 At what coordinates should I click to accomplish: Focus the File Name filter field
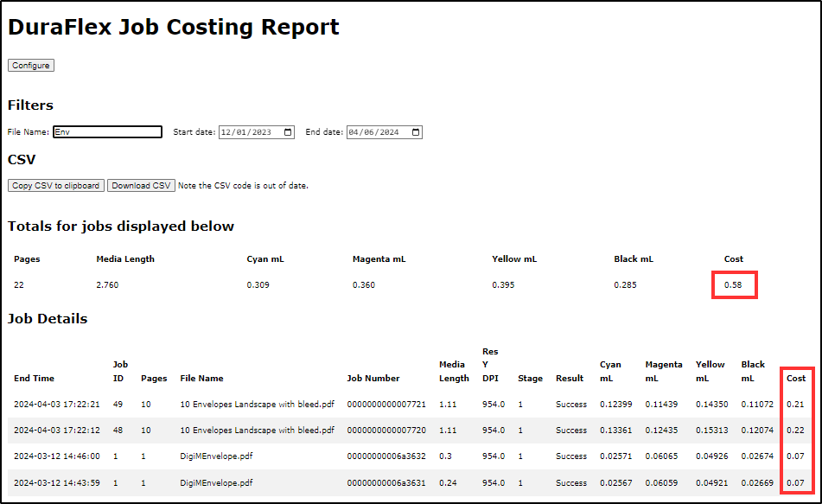tap(107, 132)
